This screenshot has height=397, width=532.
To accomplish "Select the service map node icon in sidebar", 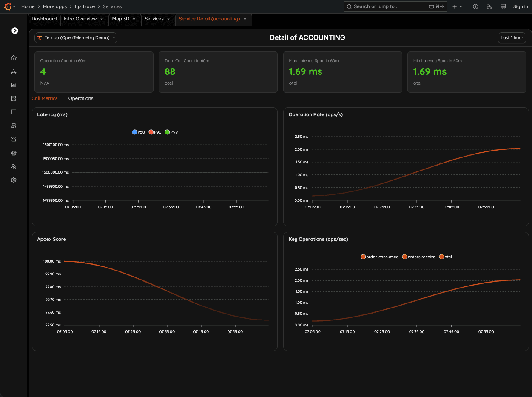I will (14, 71).
